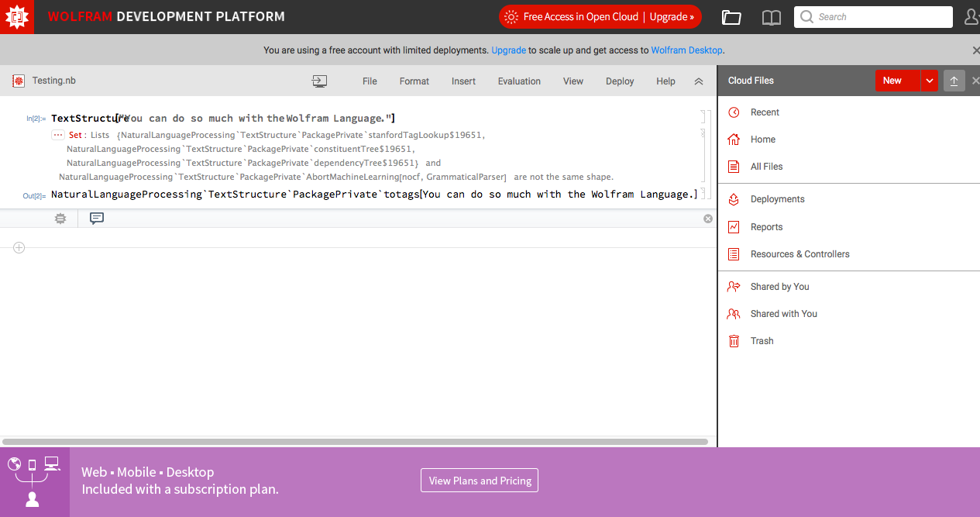Open the Format menu
The height and width of the screenshot is (517, 980).
[414, 81]
